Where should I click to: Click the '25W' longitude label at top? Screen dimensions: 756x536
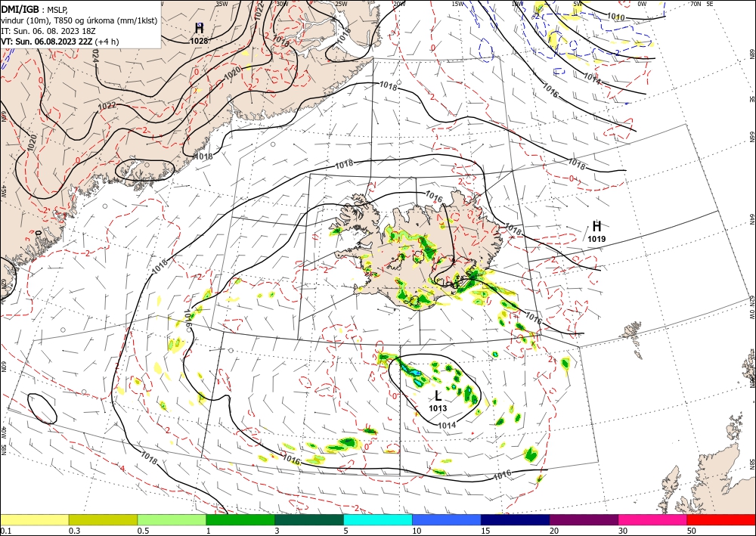[341, 4]
